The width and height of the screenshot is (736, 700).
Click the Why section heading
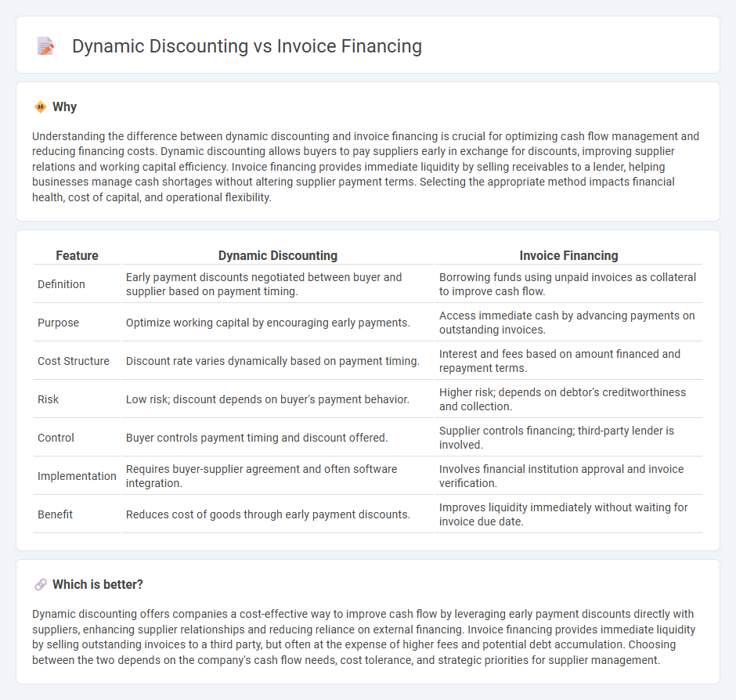tap(64, 107)
